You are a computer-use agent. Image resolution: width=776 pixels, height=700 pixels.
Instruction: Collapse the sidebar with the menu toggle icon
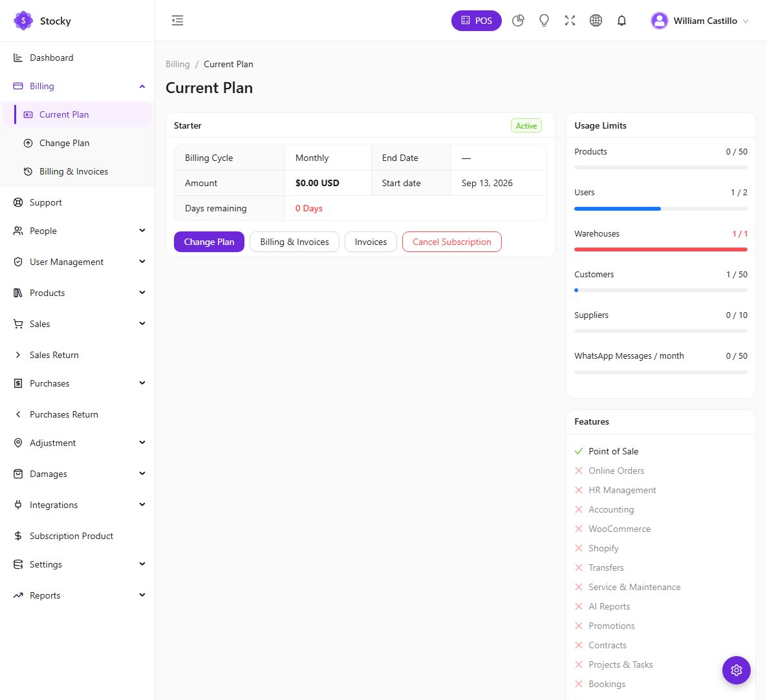pos(177,21)
